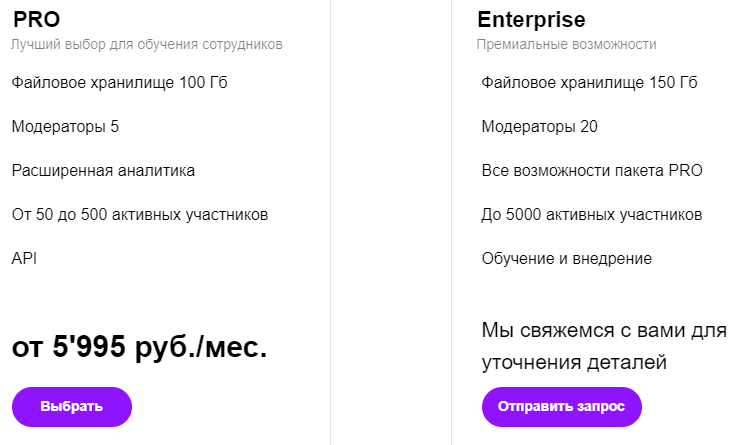
Task: Select the Файловое хранилище 100 Гб feature
Action: point(120,82)
